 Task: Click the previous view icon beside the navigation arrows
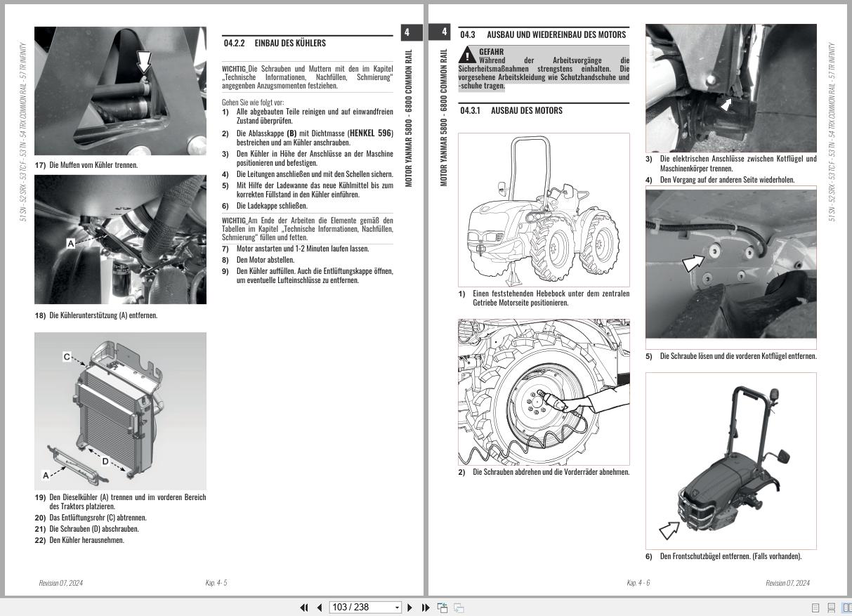coord(442,607)
